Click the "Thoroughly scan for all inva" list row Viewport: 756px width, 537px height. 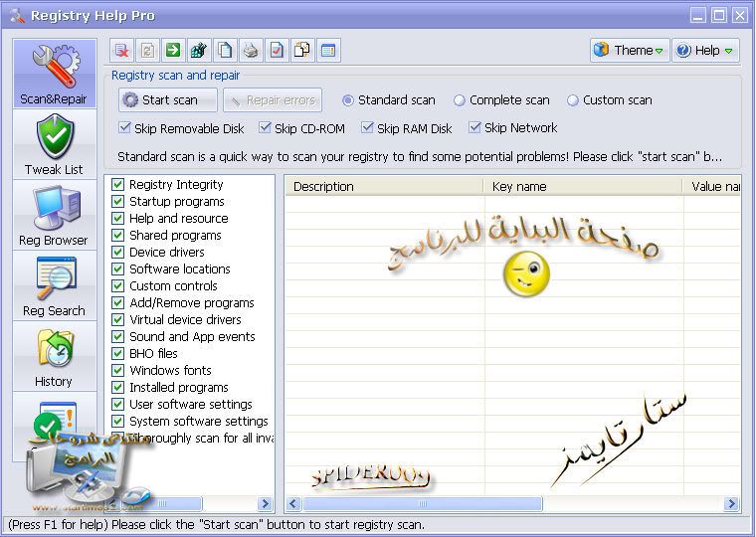coord(193,439)
